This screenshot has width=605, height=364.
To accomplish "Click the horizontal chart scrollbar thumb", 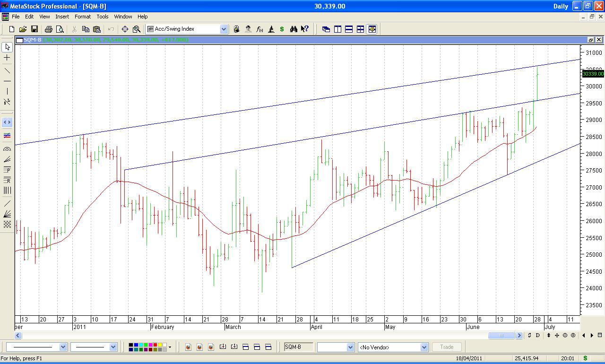I will (501, 335).
